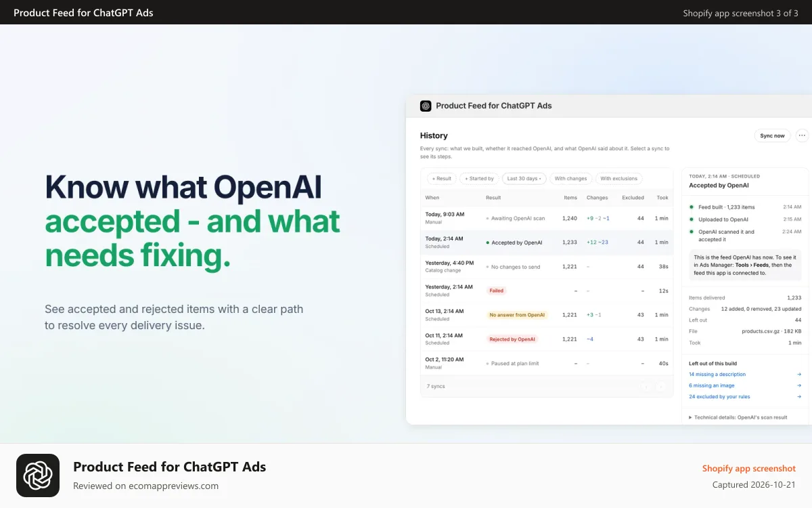Go to next page of syncs
812x508 pixels.
661,386
